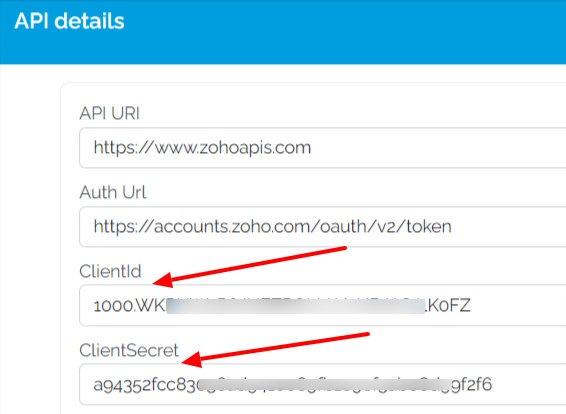Click the API URI label
This screenshot has width=566, height=414.
[x=109, y=113]
